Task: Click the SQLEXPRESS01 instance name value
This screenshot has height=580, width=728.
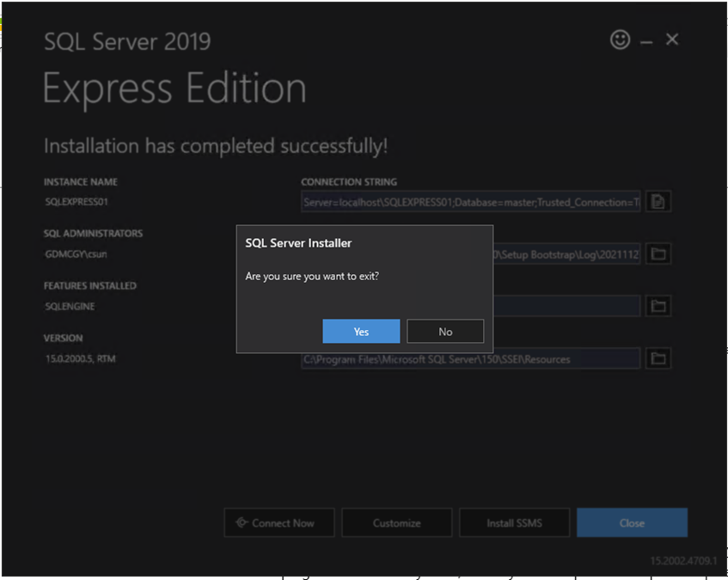Action: pos(77,203)
